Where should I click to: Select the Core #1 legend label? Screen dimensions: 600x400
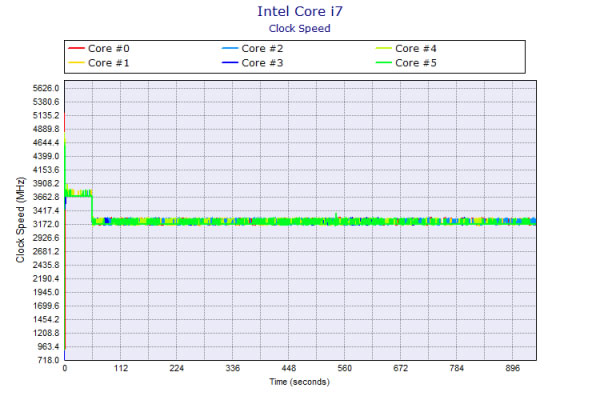click(x=109, y=63)
